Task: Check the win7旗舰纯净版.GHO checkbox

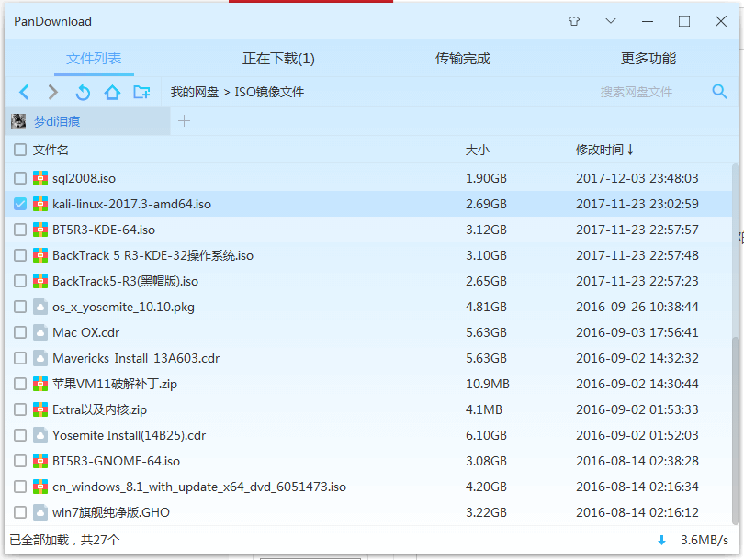Action: [20, 512]
